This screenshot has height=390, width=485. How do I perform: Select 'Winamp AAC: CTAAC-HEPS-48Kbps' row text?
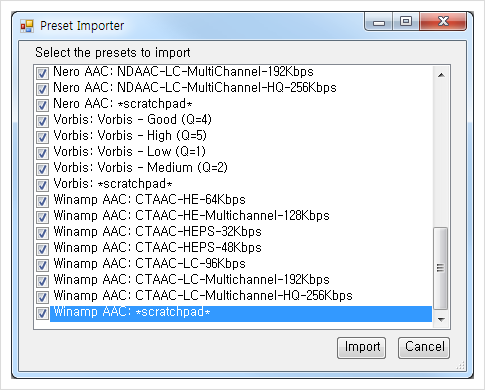pos(157,248)
